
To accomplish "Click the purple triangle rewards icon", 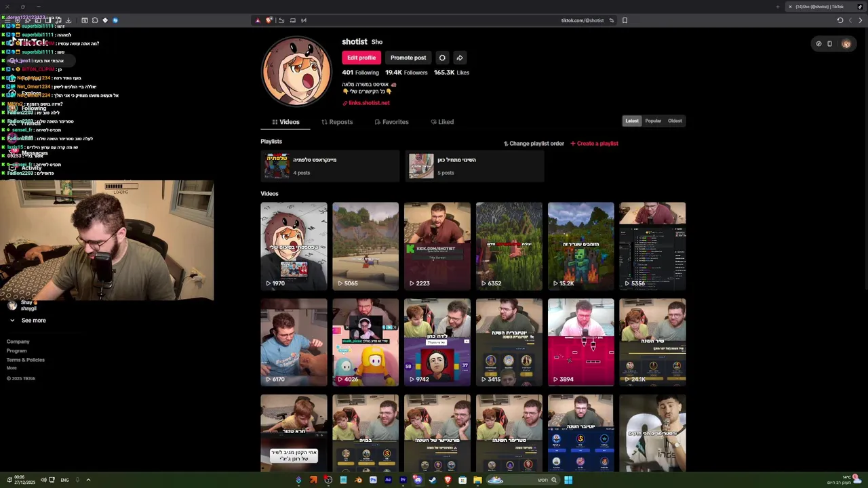I will click(x=258, y=20).
